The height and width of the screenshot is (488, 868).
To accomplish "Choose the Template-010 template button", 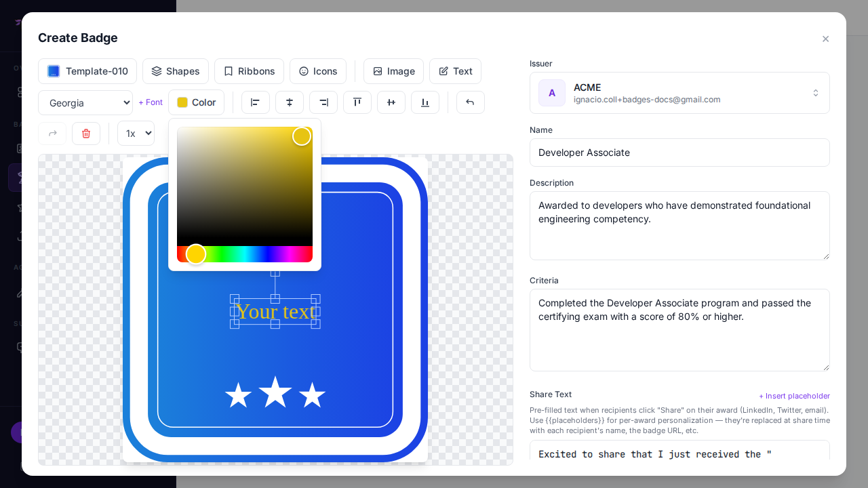I will [87, 71].
